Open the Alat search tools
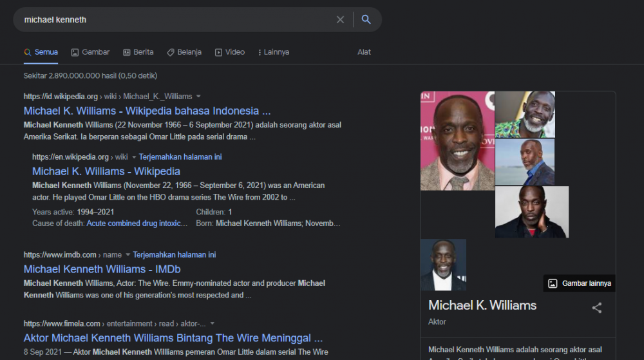 click(x=364, y=52)
